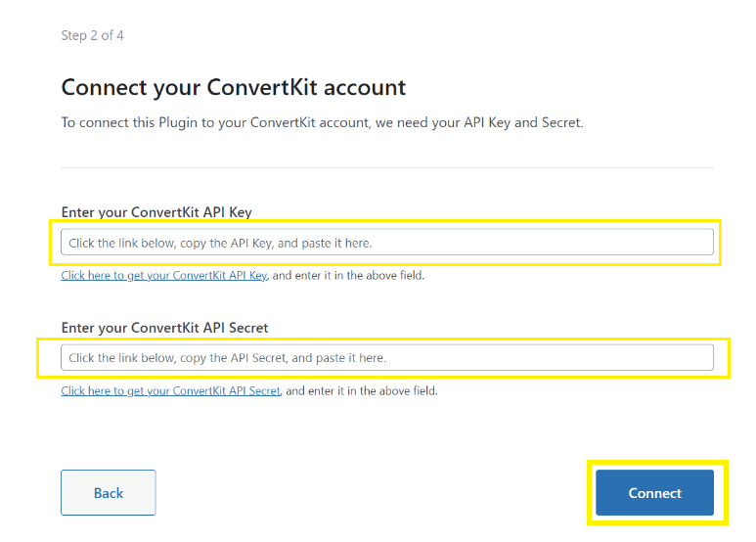
Task: Click the Connect button
Action: point(654,493)
